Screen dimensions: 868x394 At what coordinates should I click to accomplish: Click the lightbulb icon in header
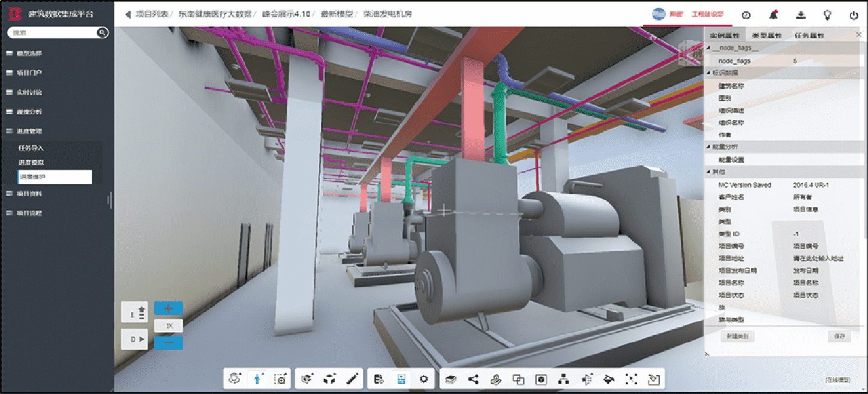click(827, 15)
